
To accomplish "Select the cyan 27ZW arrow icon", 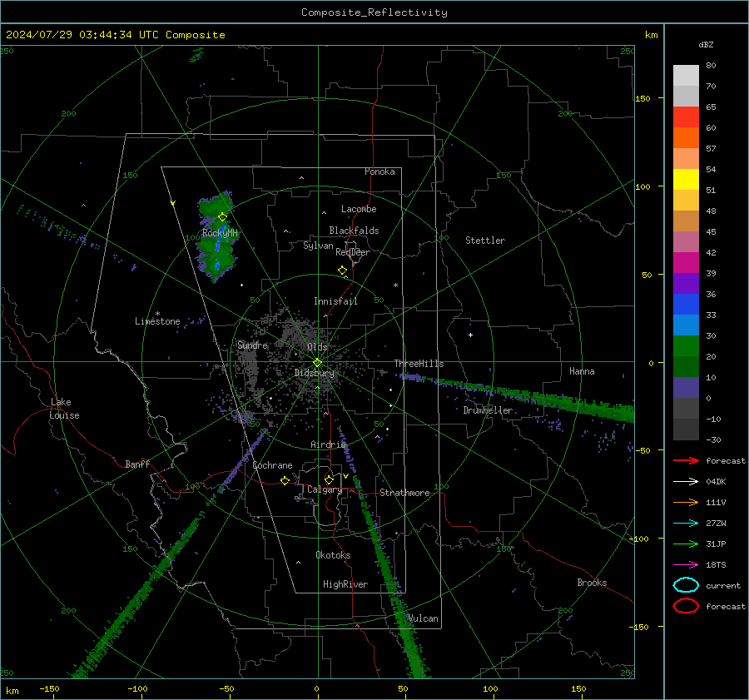I will coord(686,524).
